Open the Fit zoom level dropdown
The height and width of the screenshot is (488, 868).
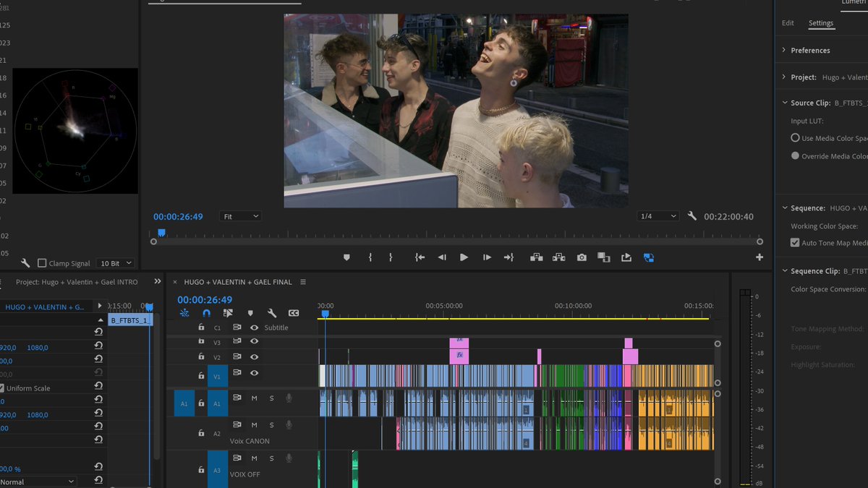(x=240, y=216)
